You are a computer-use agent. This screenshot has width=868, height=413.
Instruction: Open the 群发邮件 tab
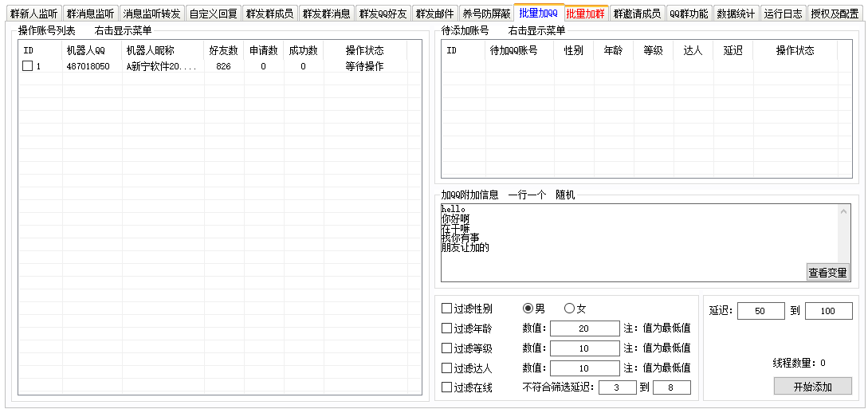point(435,14)
